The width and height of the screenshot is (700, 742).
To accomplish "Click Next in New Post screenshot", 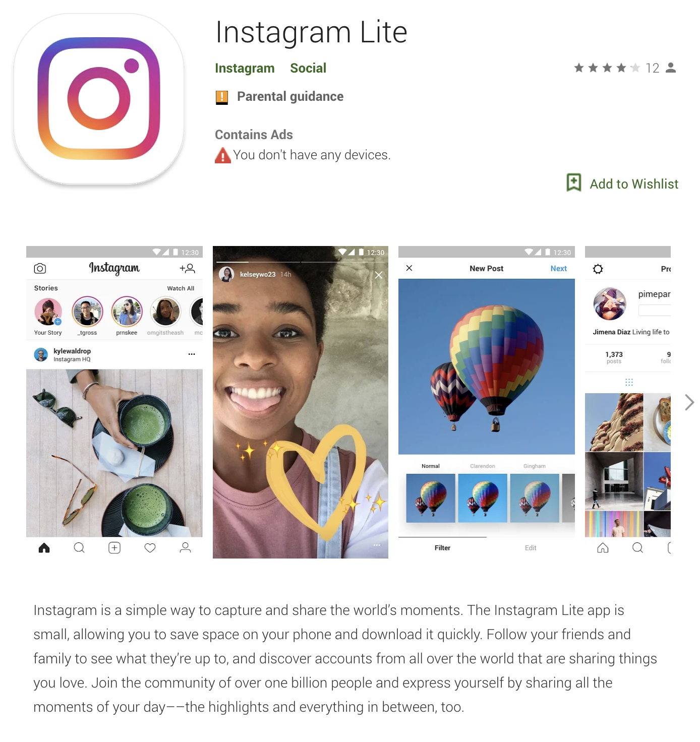I will point(558,269).
